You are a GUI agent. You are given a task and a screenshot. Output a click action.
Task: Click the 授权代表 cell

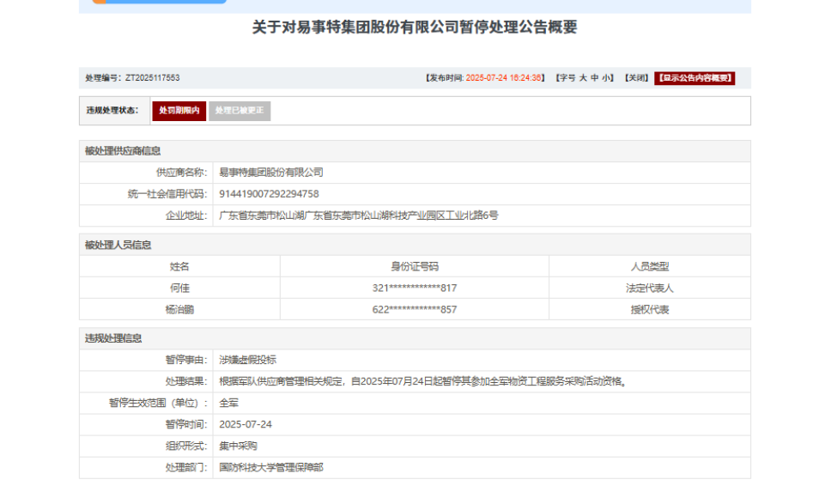(x=650, y=309)
